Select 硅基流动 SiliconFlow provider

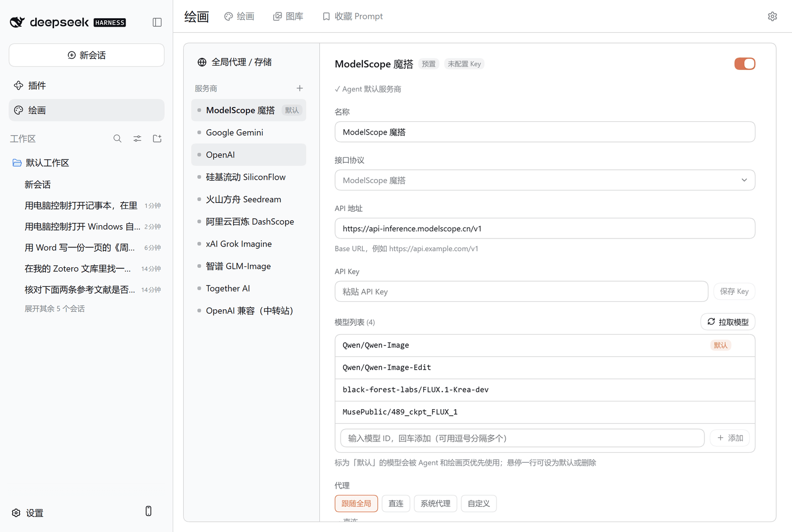[248, 177]
